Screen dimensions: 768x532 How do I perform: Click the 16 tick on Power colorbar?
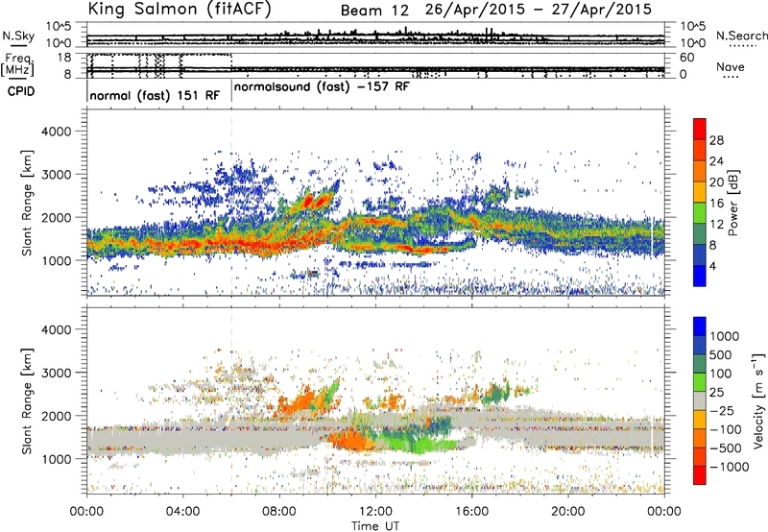tap(716, 204)
